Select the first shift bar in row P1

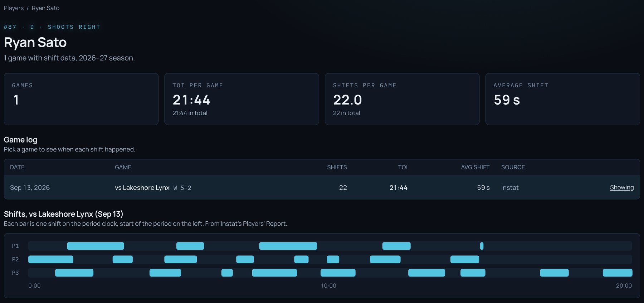point(96,246)
